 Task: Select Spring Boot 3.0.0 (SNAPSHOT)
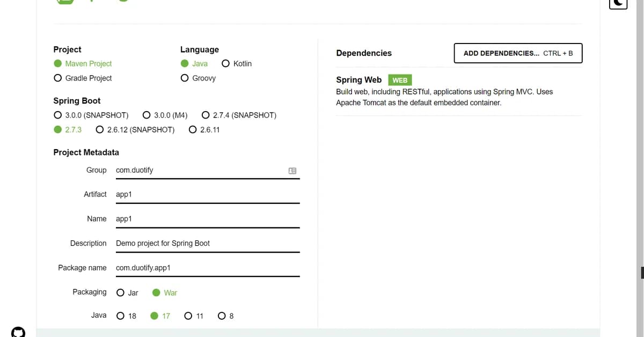pyautogui.click(x=57, y=115)
